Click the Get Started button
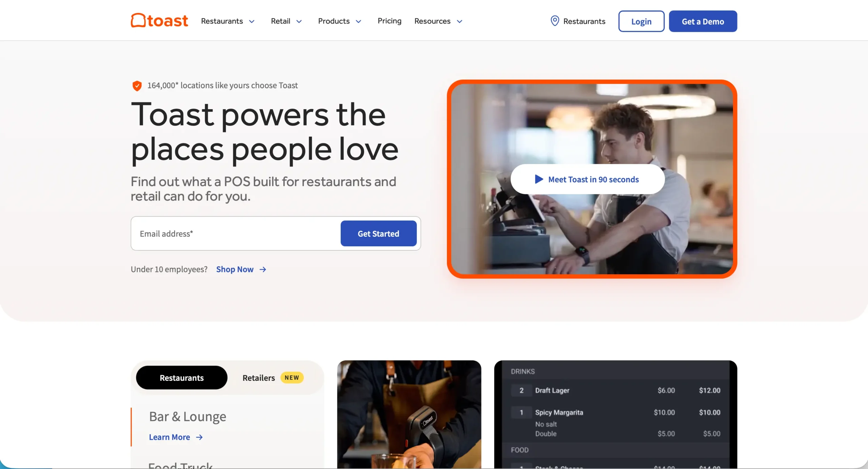The image size is (868, 469). (378, 233)
